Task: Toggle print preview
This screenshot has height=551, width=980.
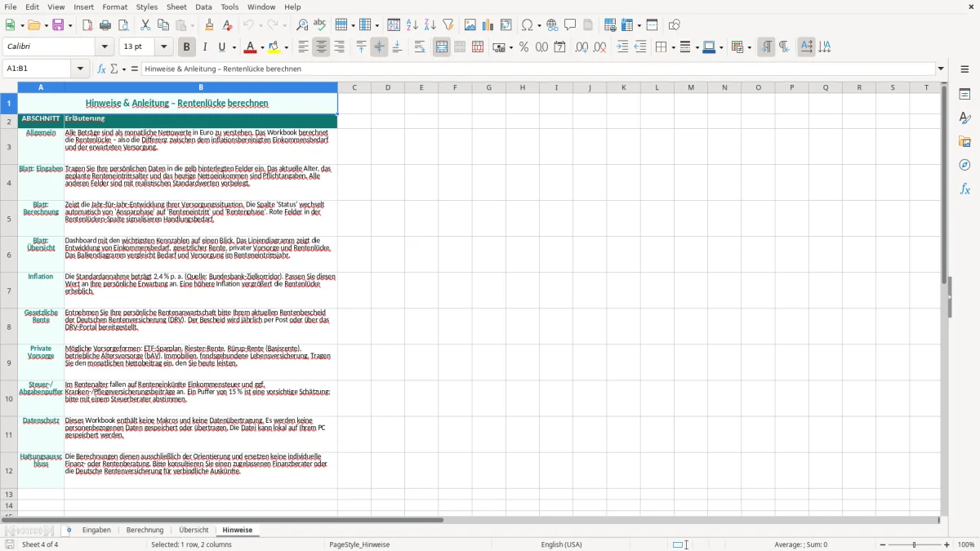Action: tap(123, 25)
